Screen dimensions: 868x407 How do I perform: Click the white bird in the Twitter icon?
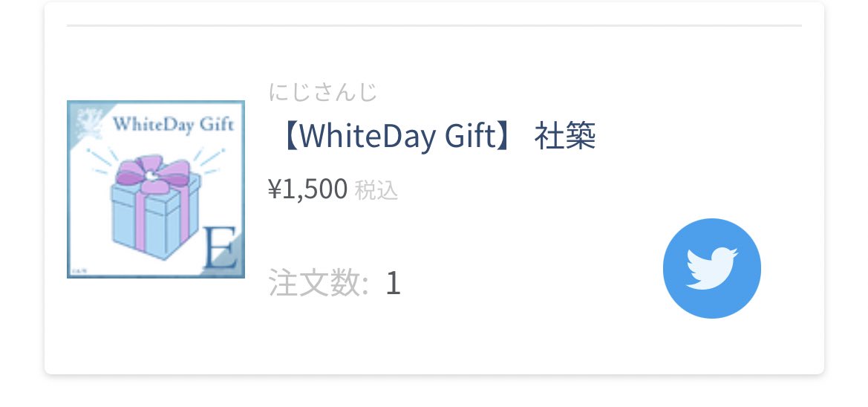(x=711, y=269)
